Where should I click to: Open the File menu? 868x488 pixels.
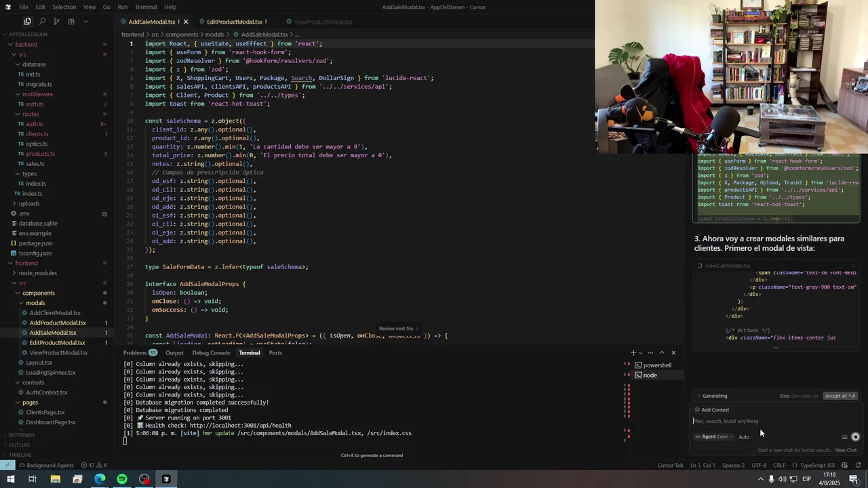click(24, 7)
